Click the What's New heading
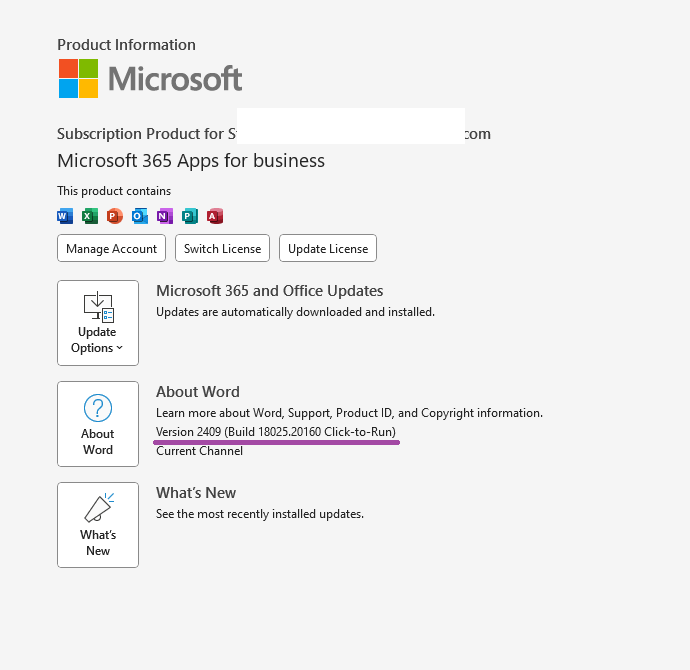Image resolution: width=690 pixels, height=670 pixels. point(196,493)
